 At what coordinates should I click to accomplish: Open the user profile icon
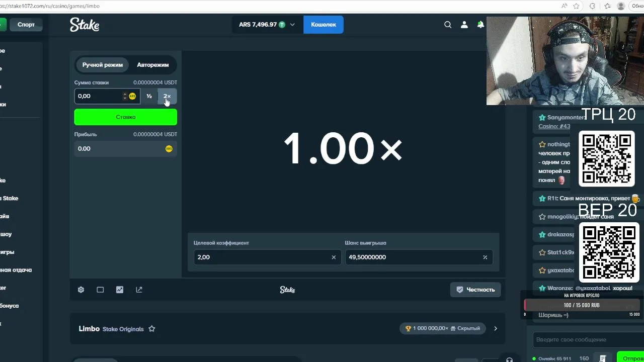pyautogui.click(x=464, y=25)
